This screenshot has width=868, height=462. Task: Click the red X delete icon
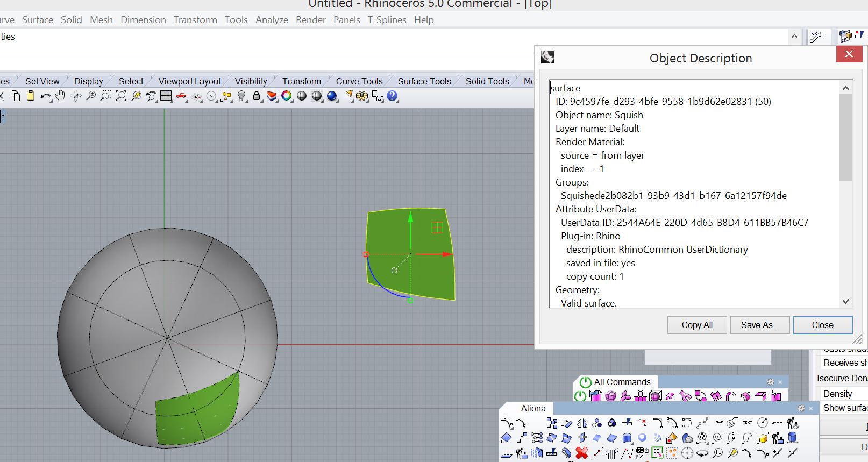click(581, 453)
